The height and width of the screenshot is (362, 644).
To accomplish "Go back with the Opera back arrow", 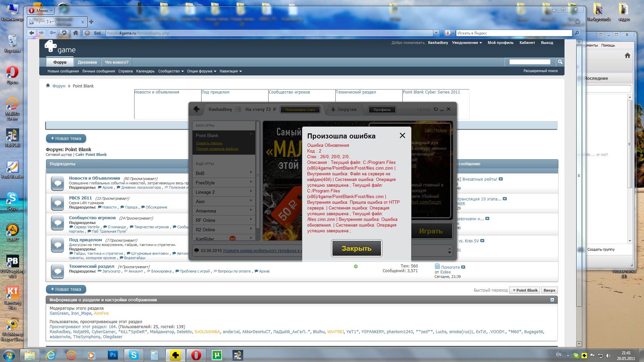I will point(32,33).
